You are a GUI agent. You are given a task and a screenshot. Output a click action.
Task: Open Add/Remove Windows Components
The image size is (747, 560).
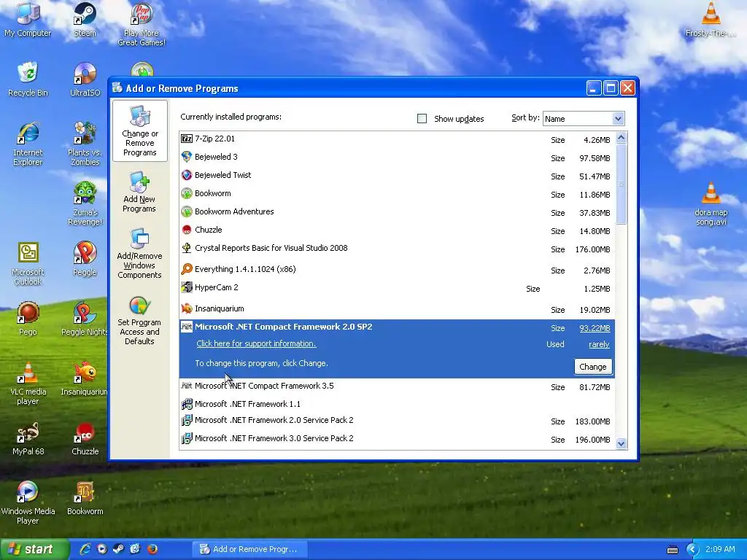139,254
